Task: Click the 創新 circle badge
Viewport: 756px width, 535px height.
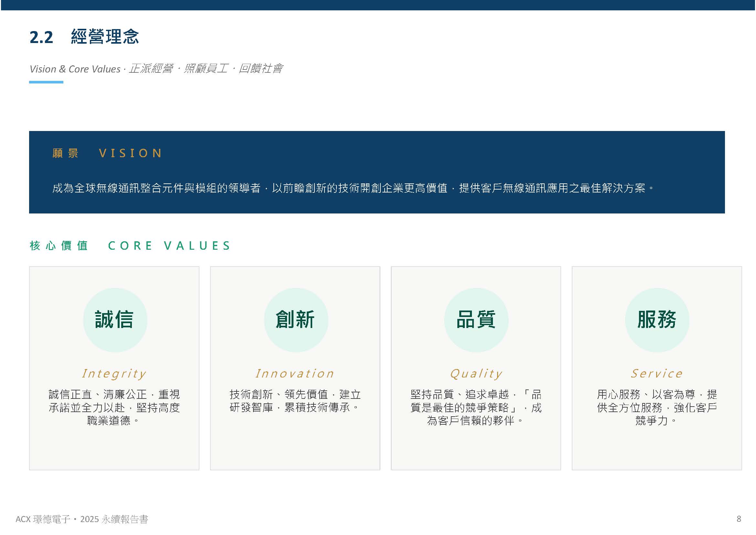Action: tap(296, 320)
